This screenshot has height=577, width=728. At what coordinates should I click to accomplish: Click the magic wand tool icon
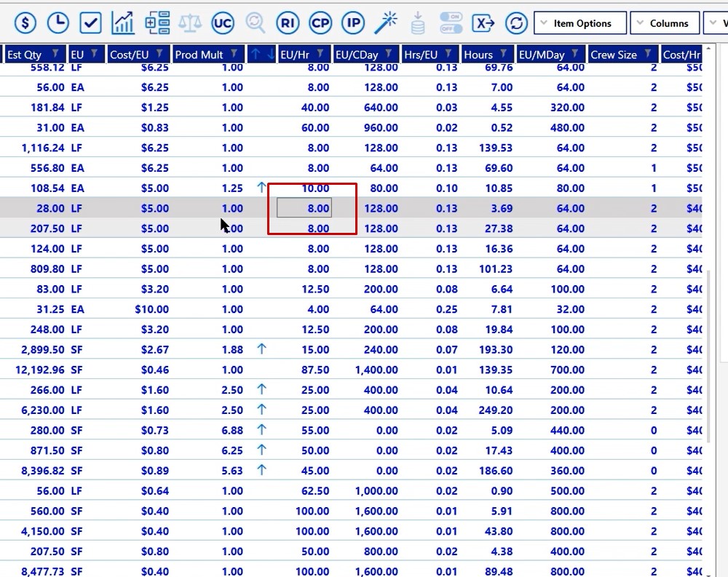pyautogui.click(x=386, y=23)
